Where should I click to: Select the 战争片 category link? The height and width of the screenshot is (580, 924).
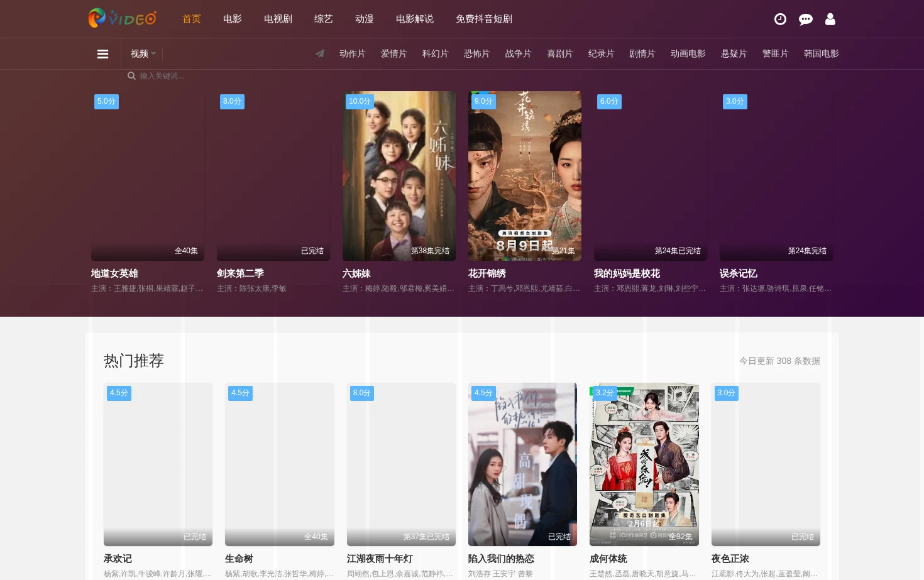coord(519,54)
